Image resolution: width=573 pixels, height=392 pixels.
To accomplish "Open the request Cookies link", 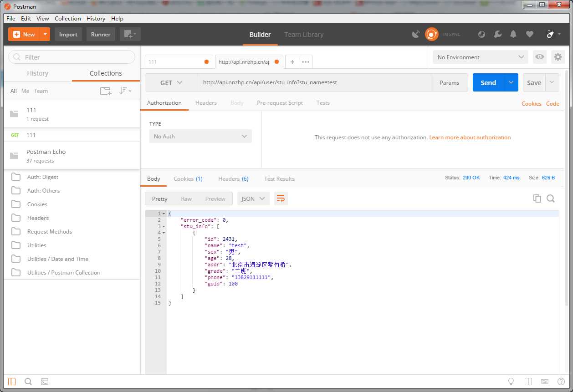I will (532, 103).
